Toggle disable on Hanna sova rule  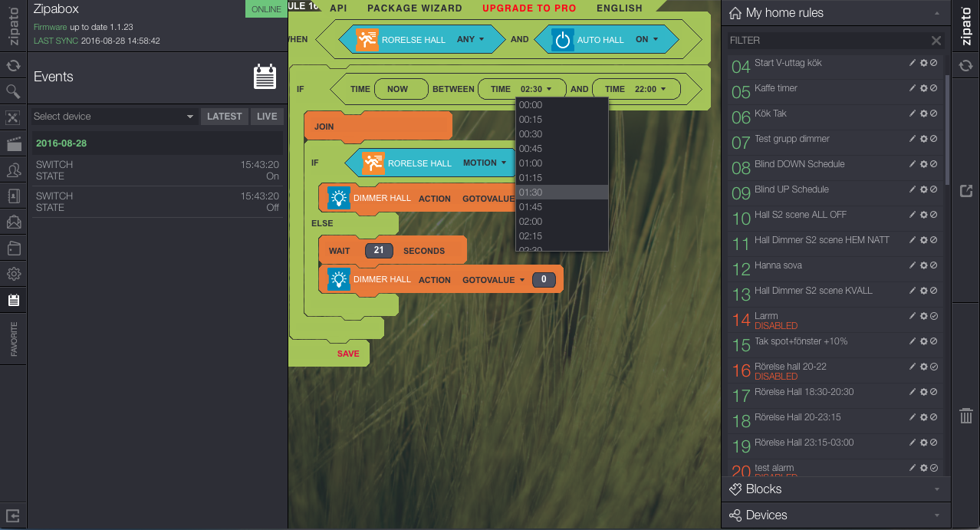pyautogui.click(x=933, y=265)
